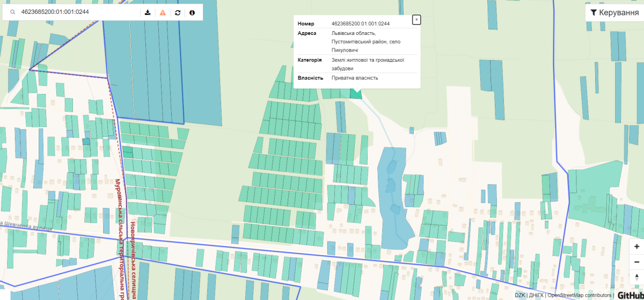
Task: Zoom out with the minus button
Action: tap(636, 262)
